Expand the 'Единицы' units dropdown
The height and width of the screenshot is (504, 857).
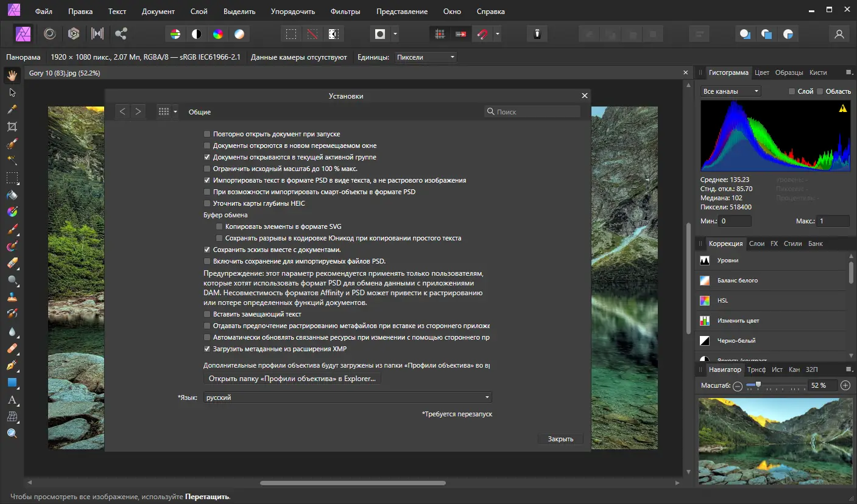[x=425, y=57]
